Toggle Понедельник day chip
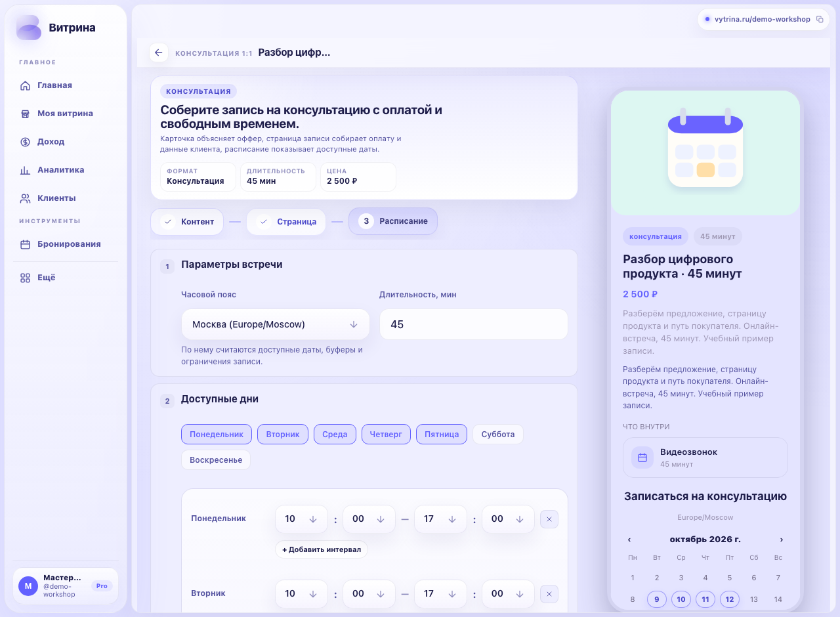840x617 pixels. [217, 435]
